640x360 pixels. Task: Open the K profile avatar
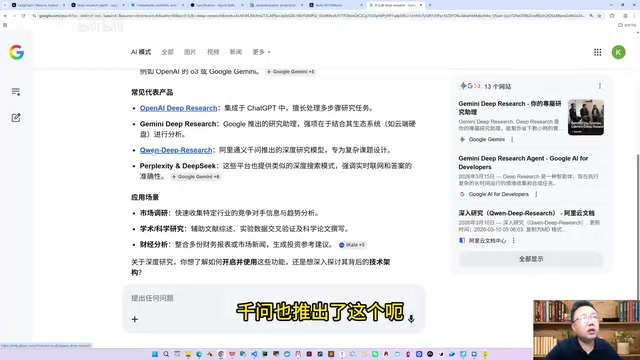click(x=618, y=52)
